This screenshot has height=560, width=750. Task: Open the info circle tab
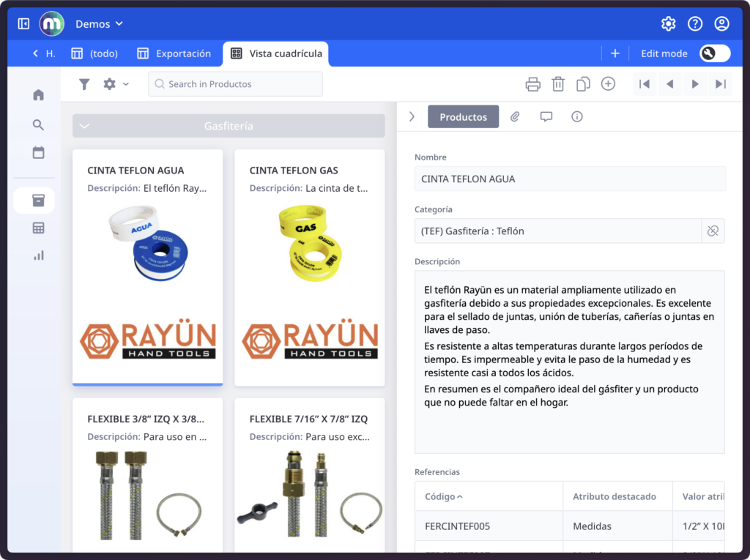coord(577,116)
